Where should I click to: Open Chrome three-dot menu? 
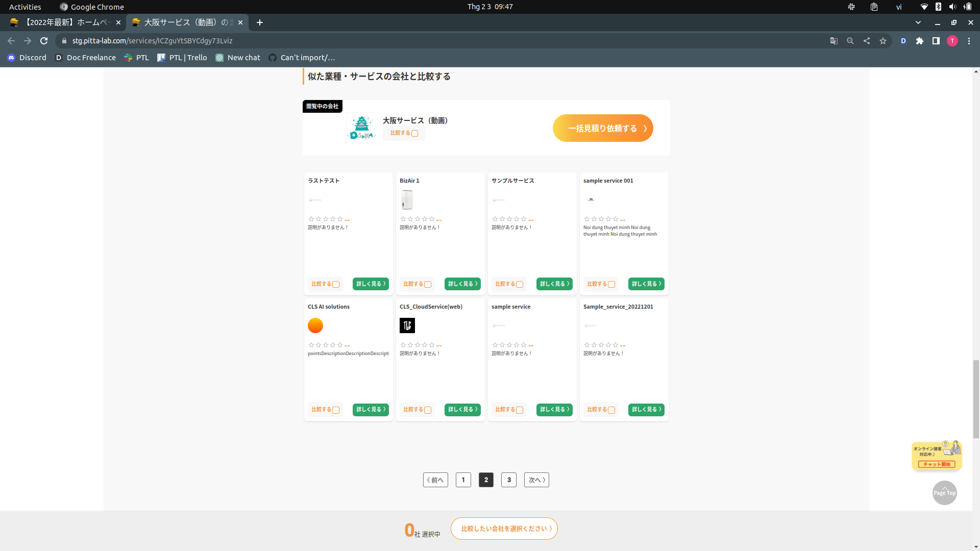click(969, 41)
